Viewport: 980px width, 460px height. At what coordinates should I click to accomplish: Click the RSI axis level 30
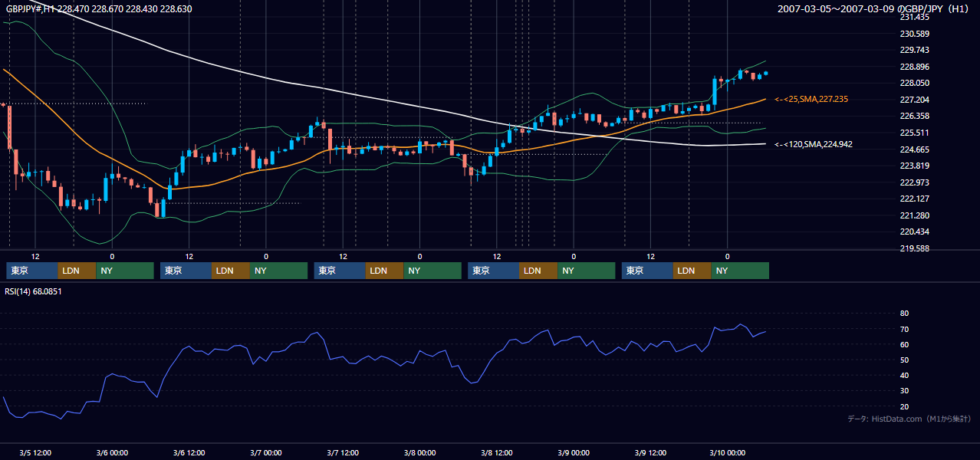[904, 391]
